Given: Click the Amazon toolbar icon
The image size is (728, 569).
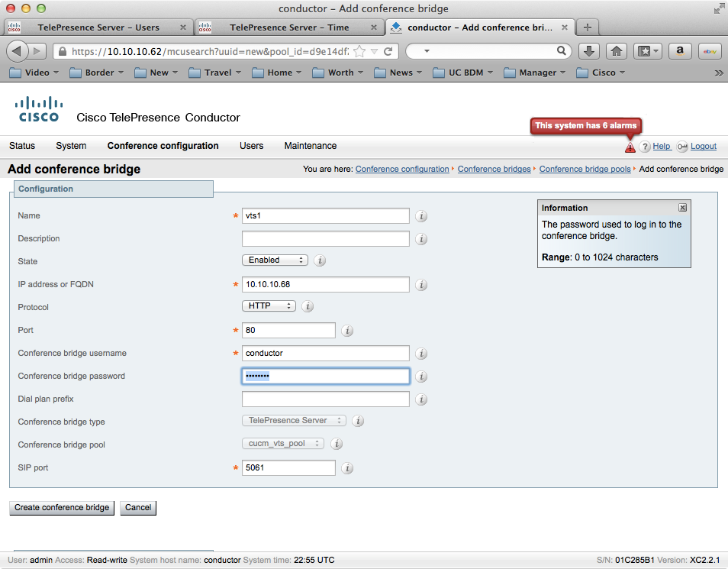Looking at the screenshot, I should (680, 51).
